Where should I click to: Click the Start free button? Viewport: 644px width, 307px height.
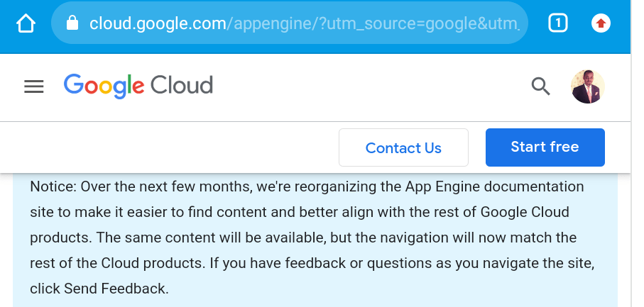(x=545, y=147)
